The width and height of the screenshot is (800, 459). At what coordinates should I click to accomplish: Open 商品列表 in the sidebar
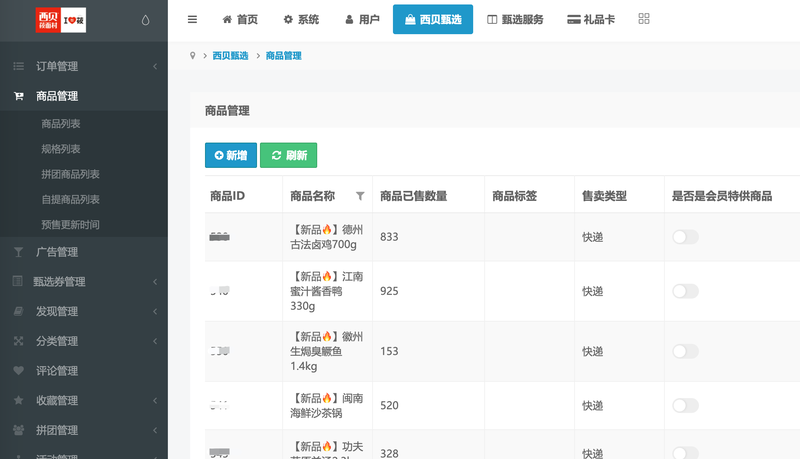coord(61,123)
